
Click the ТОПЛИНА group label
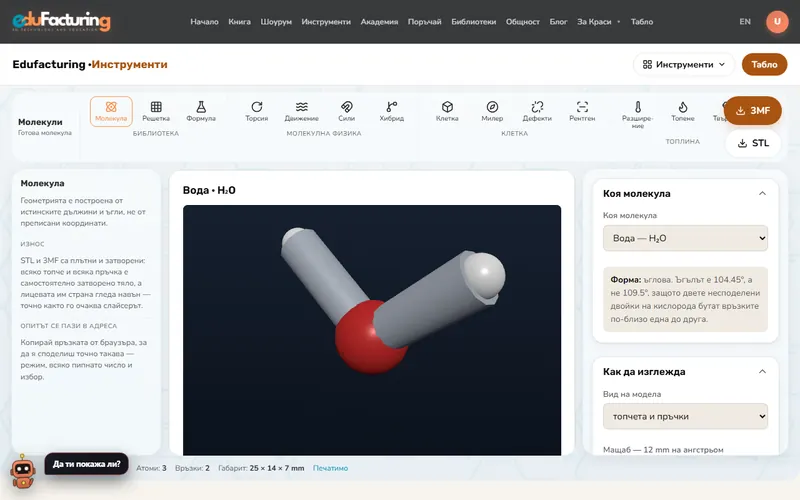point(683,141)
